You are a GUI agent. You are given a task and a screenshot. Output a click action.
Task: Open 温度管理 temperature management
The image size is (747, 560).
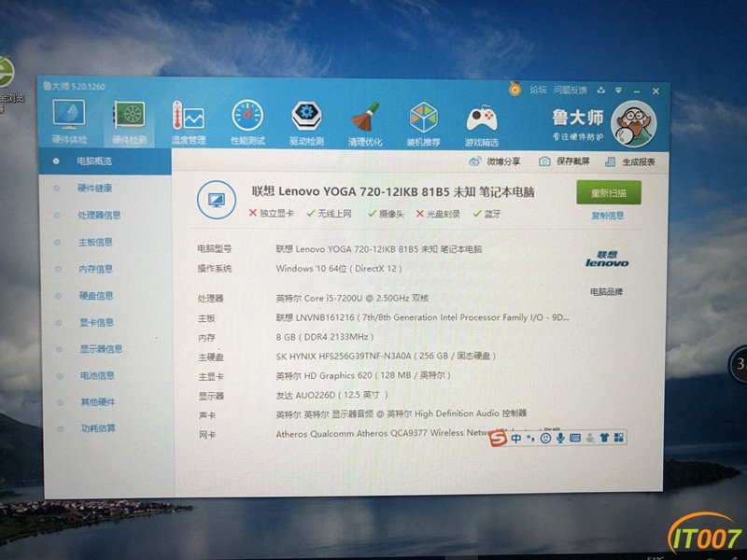coord(189,123)
